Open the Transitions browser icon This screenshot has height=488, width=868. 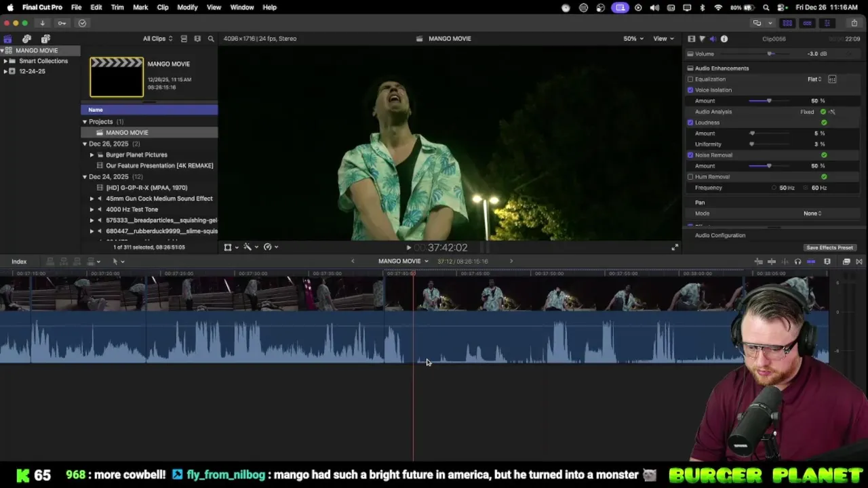click(859, 262)
